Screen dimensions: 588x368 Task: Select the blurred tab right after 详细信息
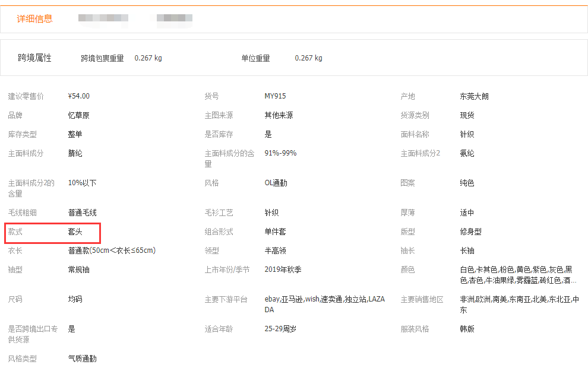coord(103,19)
